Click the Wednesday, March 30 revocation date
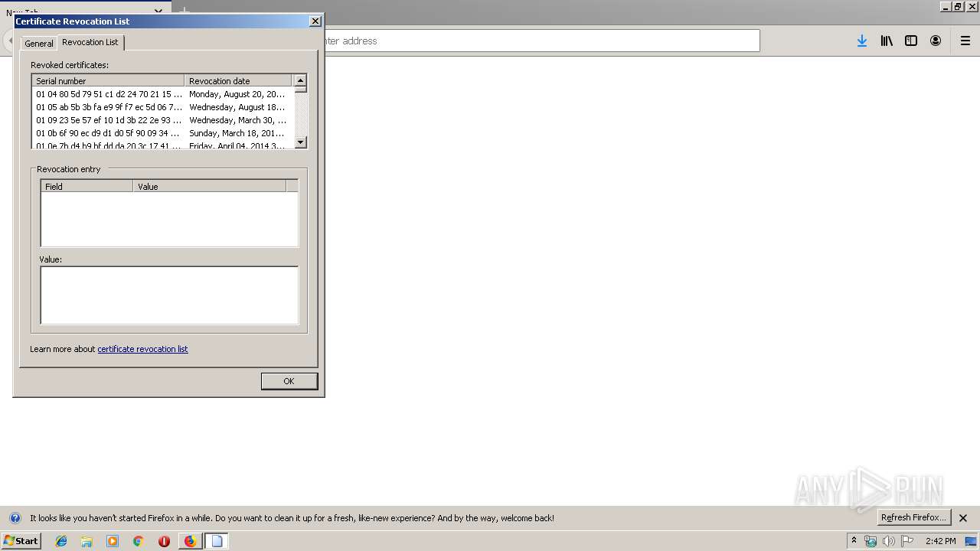The image size is (980, 551). tap(237, 120)
